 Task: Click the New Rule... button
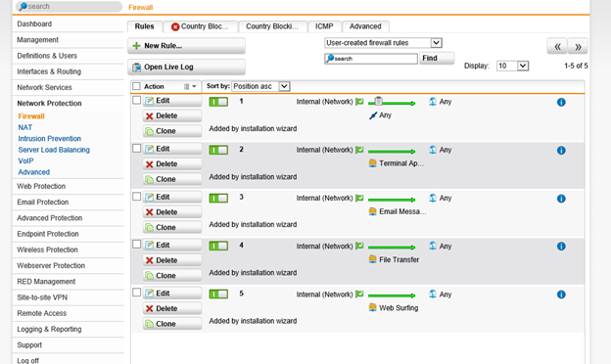coord(186,46)
